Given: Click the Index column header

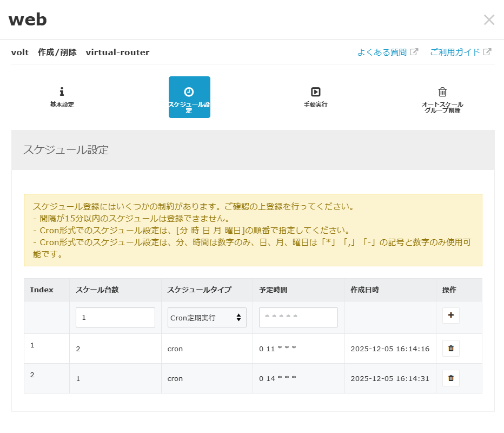Looking at the screenshot, I should 42,290.
